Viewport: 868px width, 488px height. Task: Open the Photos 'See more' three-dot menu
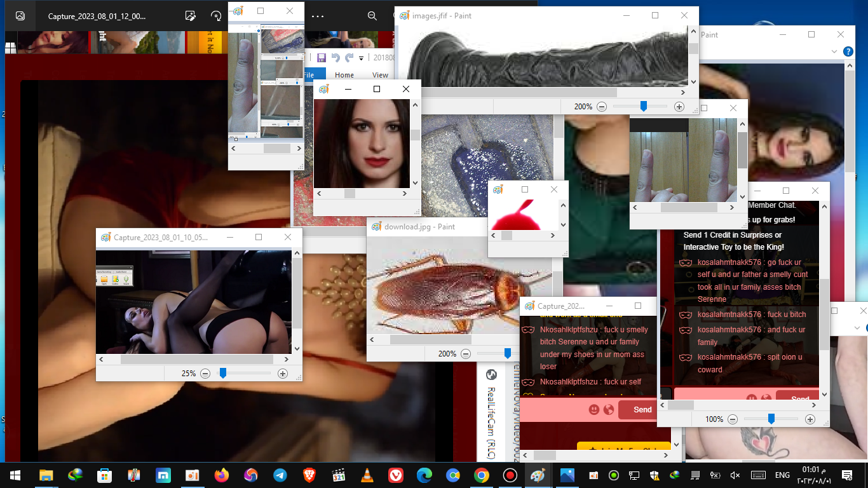tap(318, 17)
